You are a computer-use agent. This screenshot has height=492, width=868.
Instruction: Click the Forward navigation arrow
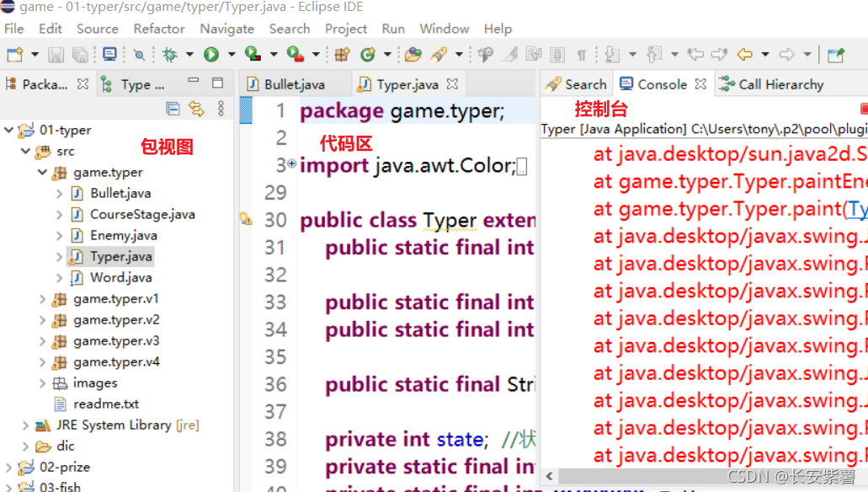[x=786, y=54]
